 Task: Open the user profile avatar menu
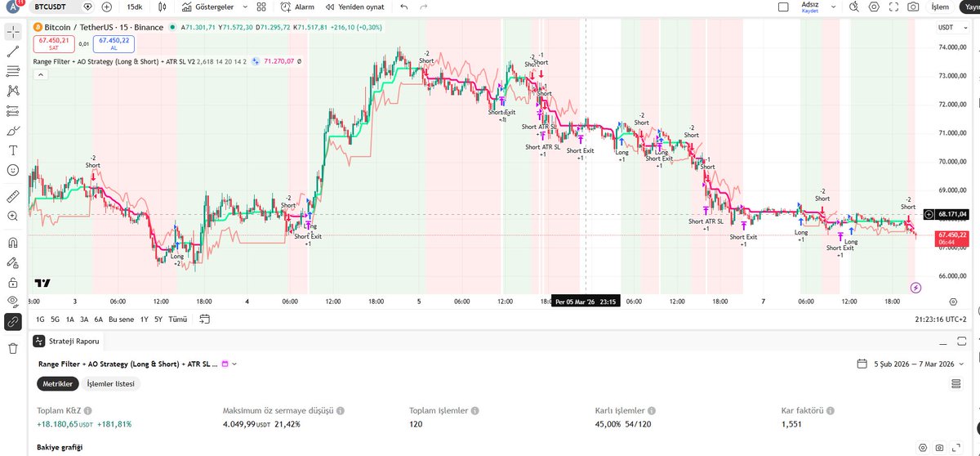click(x=14, y=7)
